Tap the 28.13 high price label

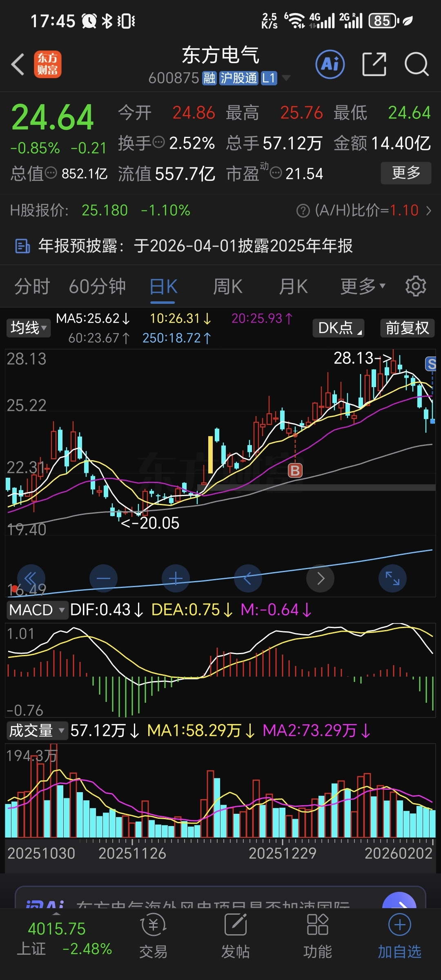(x=363, y=358)
